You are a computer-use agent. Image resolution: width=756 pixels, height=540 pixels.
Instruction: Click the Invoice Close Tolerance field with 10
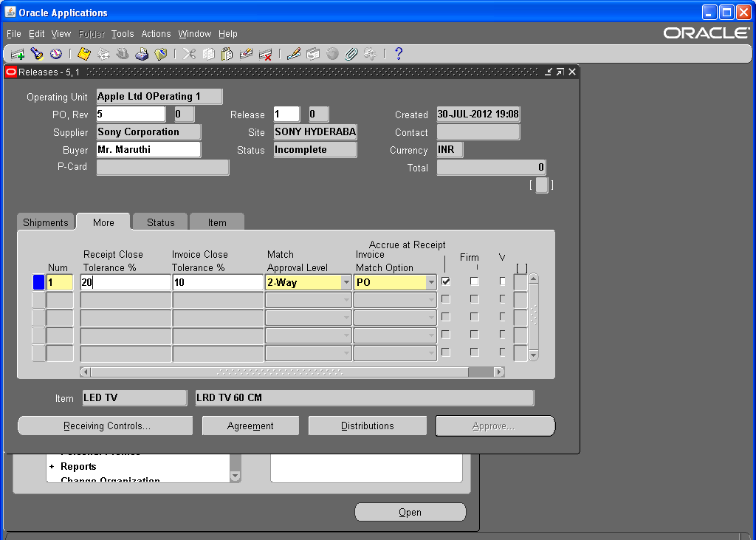coord(218,282)
